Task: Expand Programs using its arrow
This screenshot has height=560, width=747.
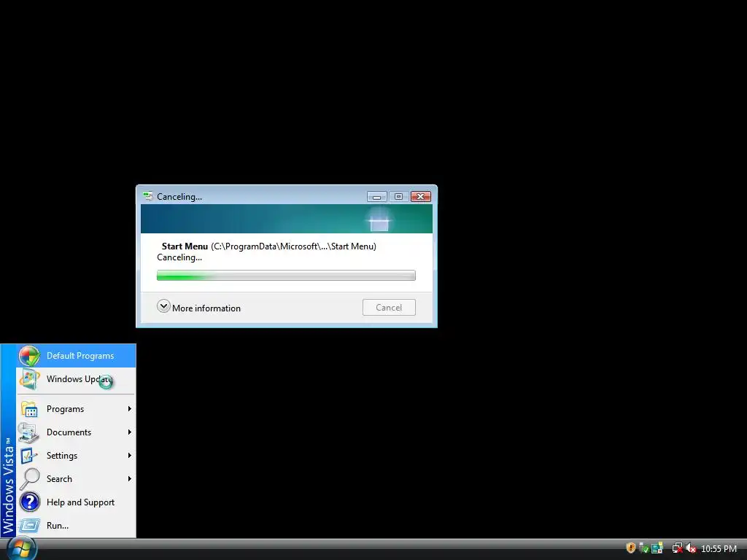Action: [129, 408]
